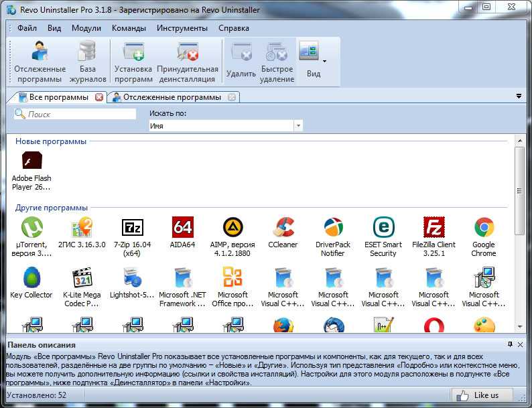This screenshot has width=532, height=408.
Task: Open the tab list dropdown arrow
Action: click(519, 96)
